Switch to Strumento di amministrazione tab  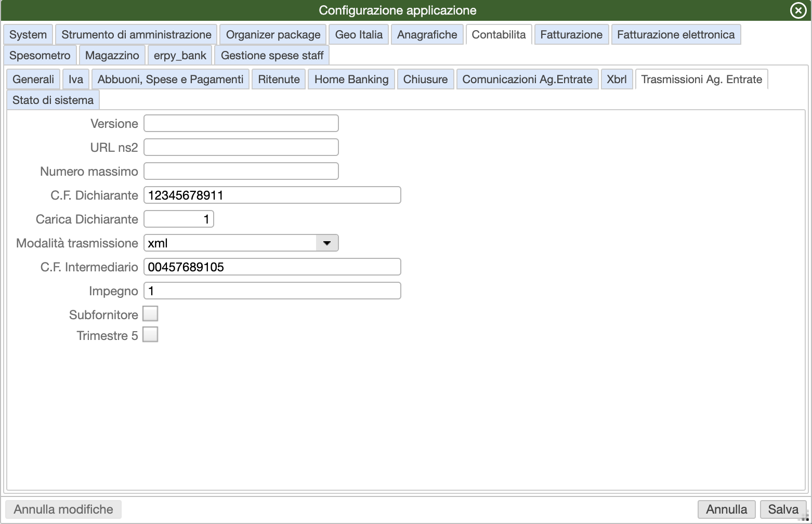click(x=136, y=35)
